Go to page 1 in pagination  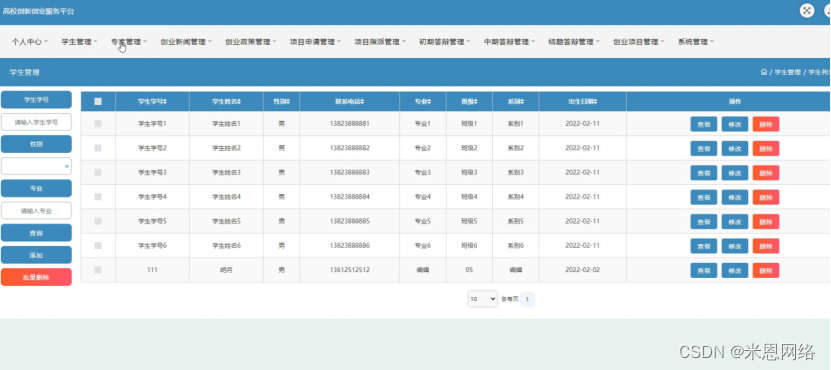pos(527,299)
